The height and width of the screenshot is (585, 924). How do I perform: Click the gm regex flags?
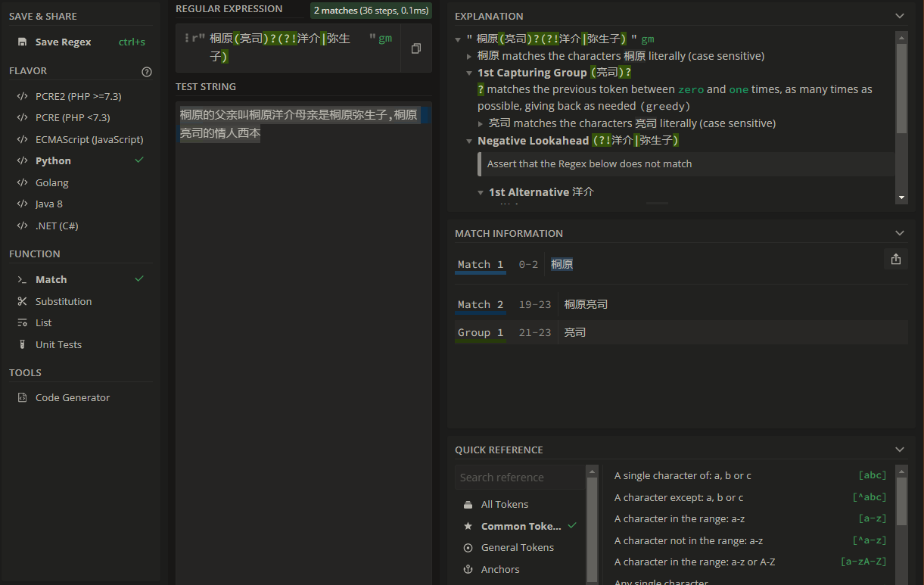pos(385,39)
